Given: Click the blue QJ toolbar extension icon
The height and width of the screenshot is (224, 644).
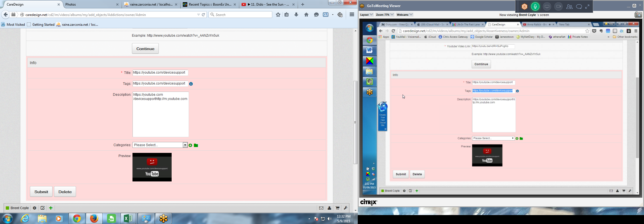Looking at the screenshot, I should [x=326, y=15].
